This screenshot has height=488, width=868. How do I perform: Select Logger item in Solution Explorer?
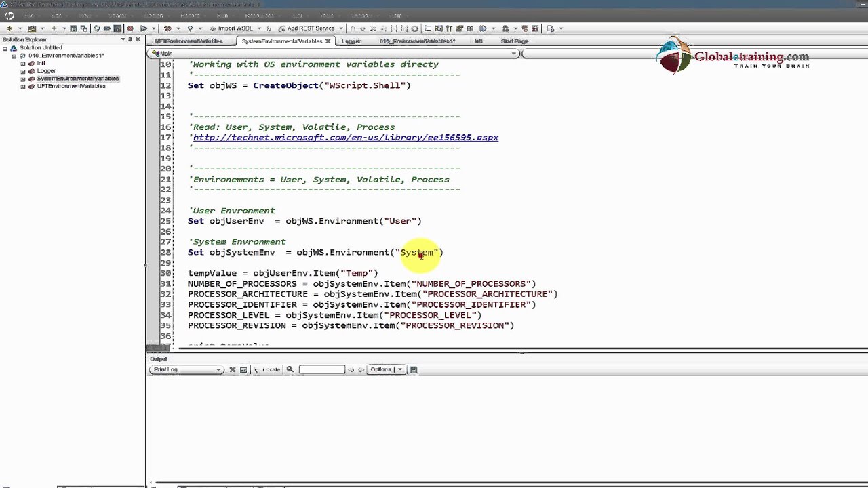tap(46, 71)
